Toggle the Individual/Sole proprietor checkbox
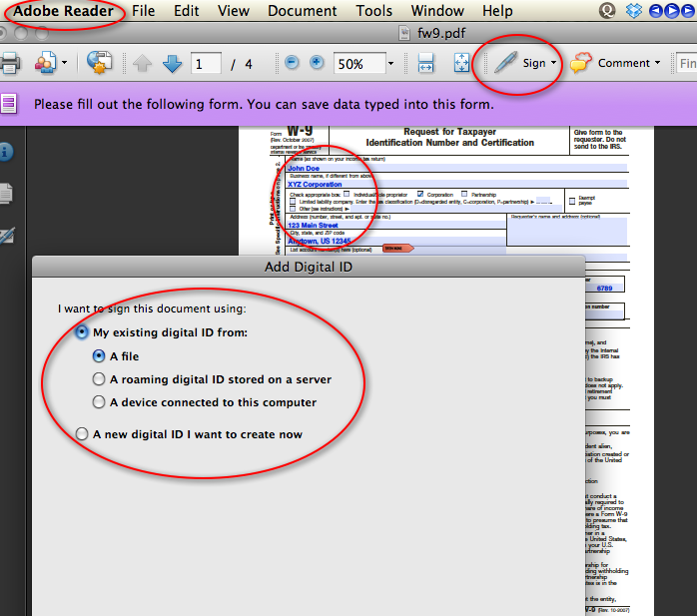Viewport: 697px width, 616px height. [347, 195]
